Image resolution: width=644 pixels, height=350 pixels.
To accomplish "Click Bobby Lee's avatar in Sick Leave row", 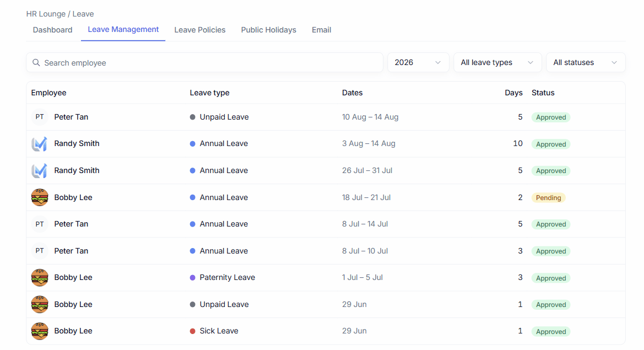I will pos(40,331).
